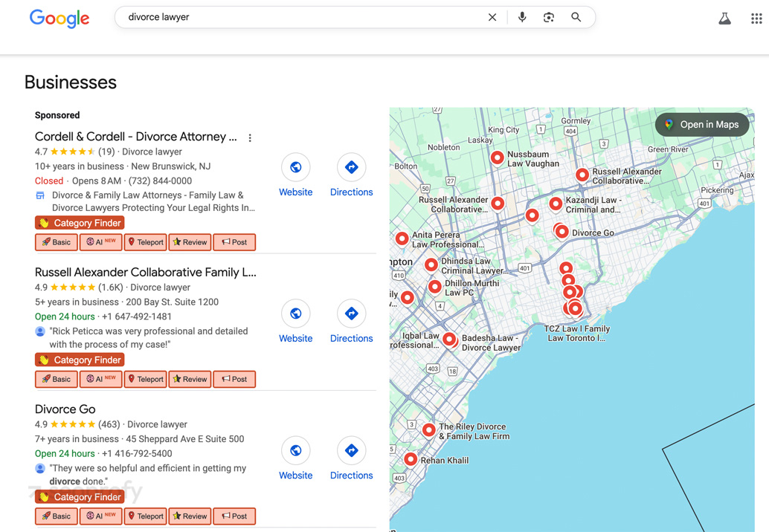Open Google Lens image search icon
This screenshot has width=769, height=532.
(x=549, y=17)
